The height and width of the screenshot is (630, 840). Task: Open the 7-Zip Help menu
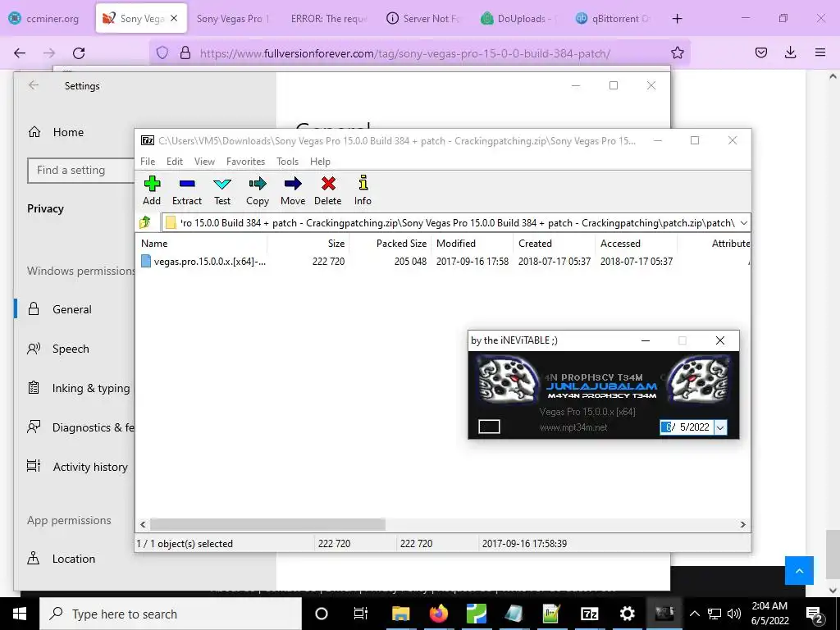(x=320, y=162)
